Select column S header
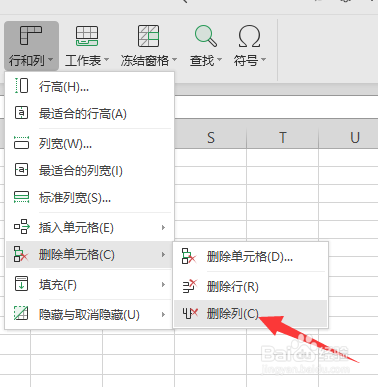This screenshot has height=387, width=378. (x=211, y=137)
